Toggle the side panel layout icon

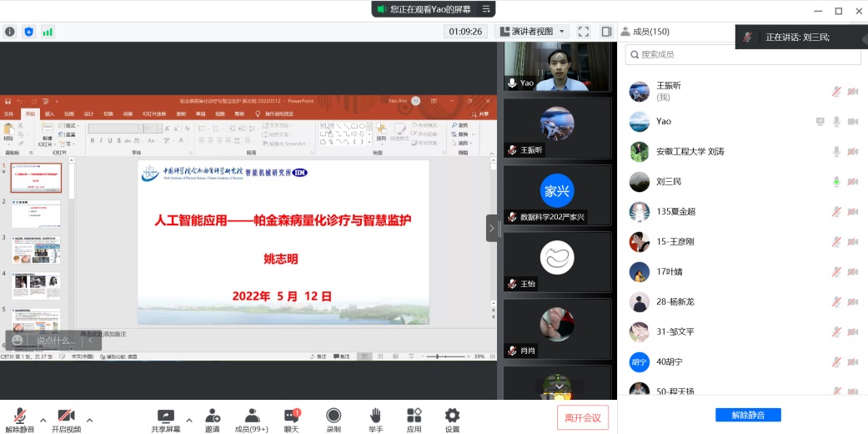[x=606, y=32]
